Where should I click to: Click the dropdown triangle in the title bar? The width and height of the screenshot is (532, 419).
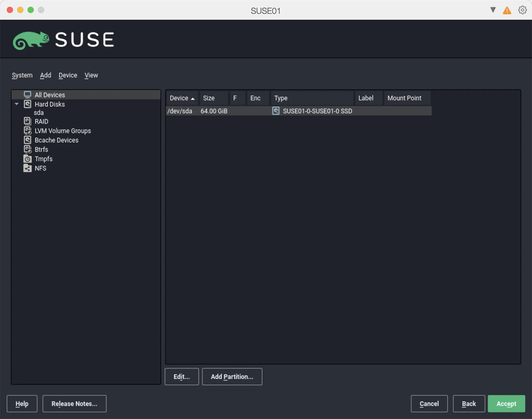[x=492, y=10]
